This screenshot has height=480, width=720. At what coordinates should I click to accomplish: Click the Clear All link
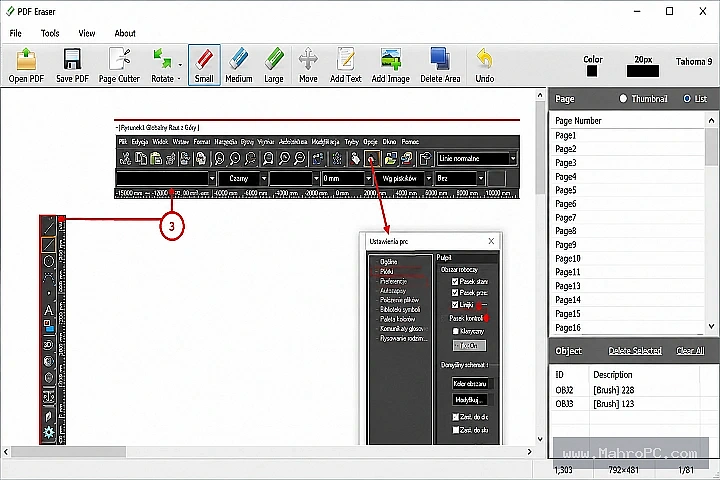(690, 350)
